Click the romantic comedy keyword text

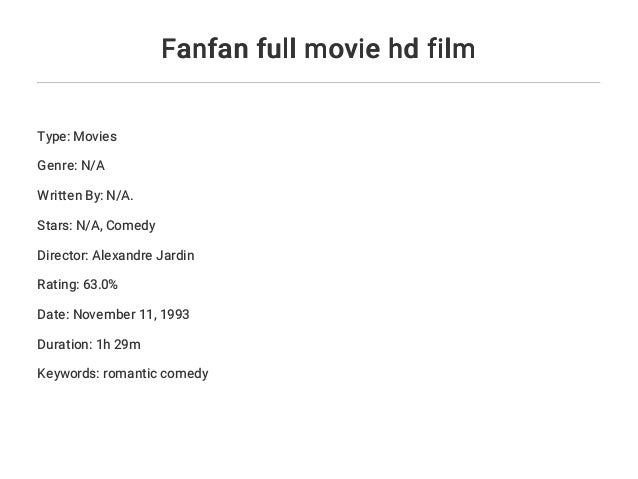pyautogui.click(x=156, y=374)
